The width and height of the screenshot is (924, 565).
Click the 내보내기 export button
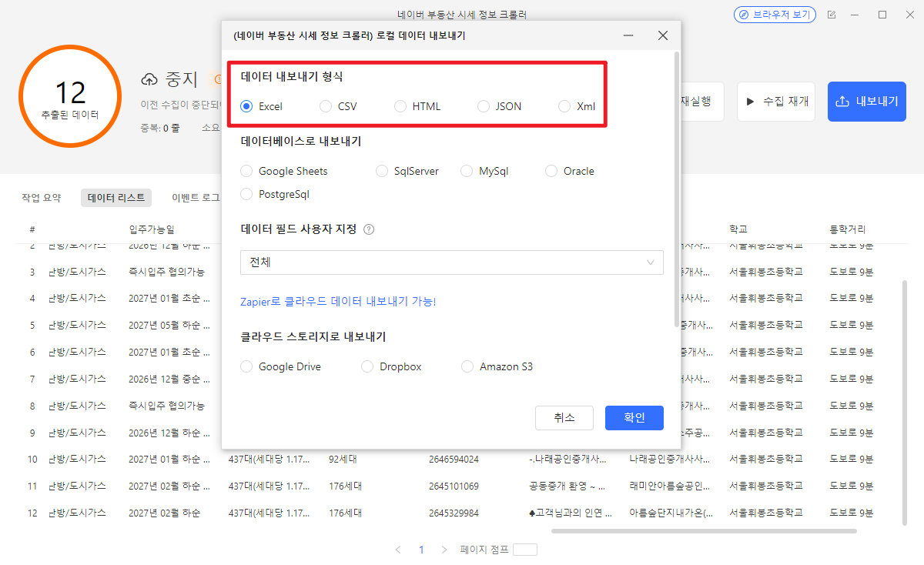coord(867,102)
